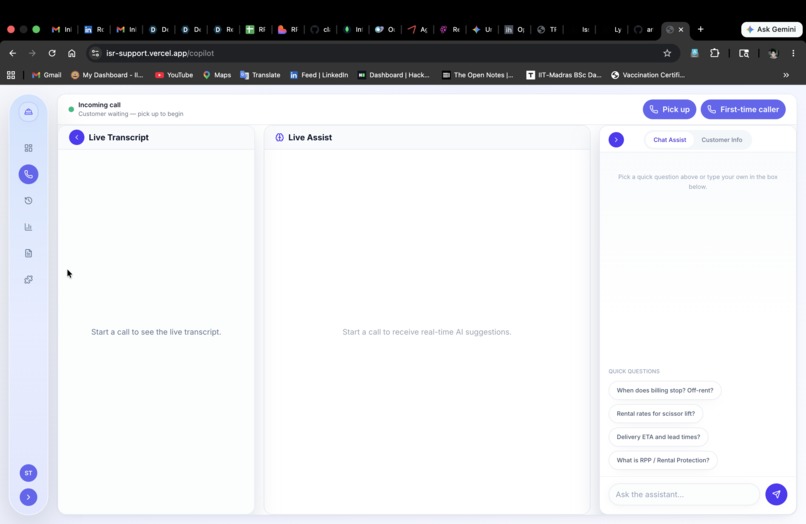
Task: Open the dashboard grid icon in sidebar
Action: [x=28, y=148]
